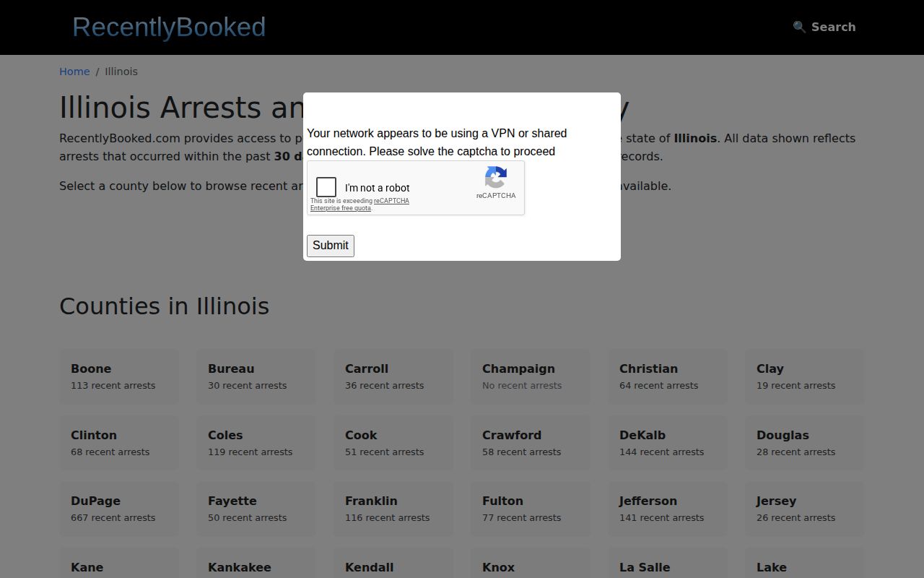Image resolution: width=924 pixels, height=578 pixels.
Task: Open the Kane county card
Action: (x=119, y=563)
